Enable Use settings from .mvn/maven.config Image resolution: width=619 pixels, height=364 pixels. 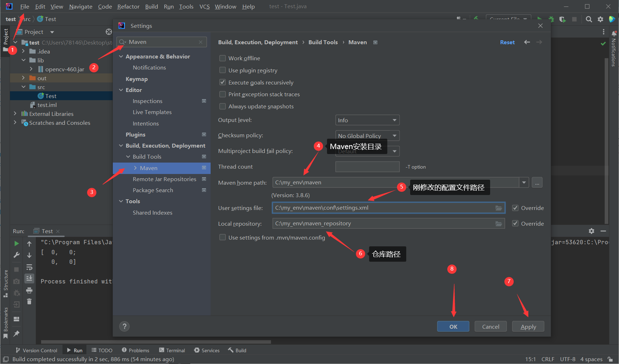(x=222, y=237)
